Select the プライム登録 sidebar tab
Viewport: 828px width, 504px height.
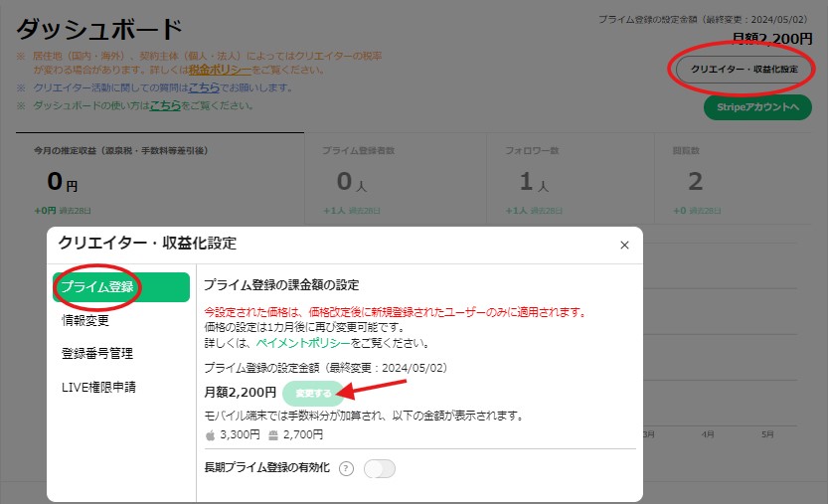[121, 287]
